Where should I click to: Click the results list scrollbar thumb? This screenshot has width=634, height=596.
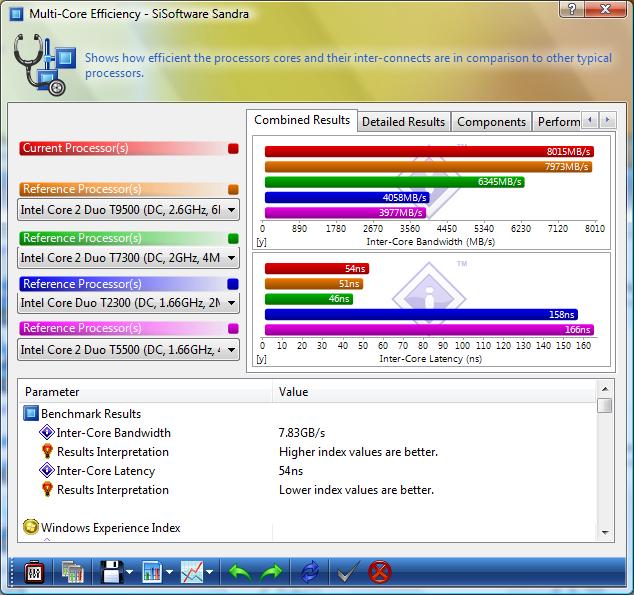(x=605, y=406)
